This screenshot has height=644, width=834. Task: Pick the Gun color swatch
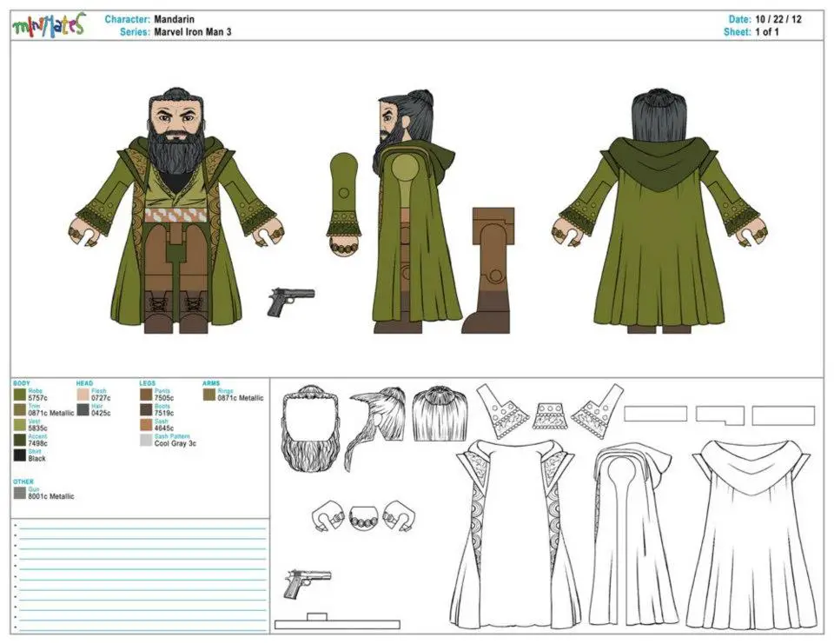click(20, 493)
